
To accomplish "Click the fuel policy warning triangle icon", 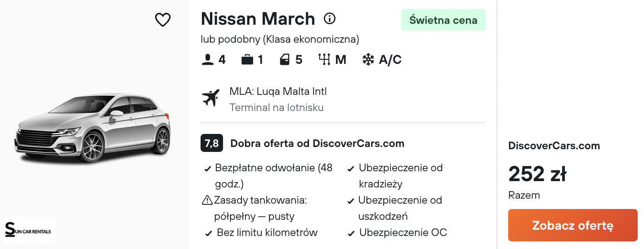I will [207, 200].
